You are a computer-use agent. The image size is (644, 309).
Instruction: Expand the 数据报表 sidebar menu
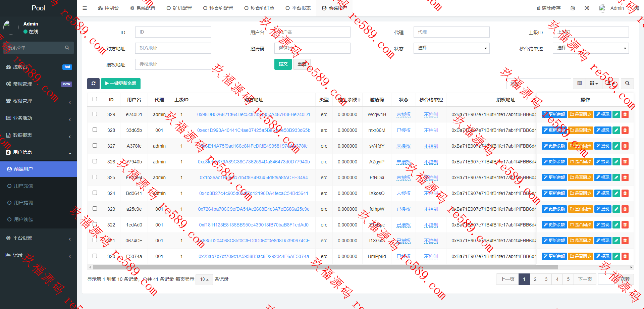pyautogui.click(x=39, y=135)
